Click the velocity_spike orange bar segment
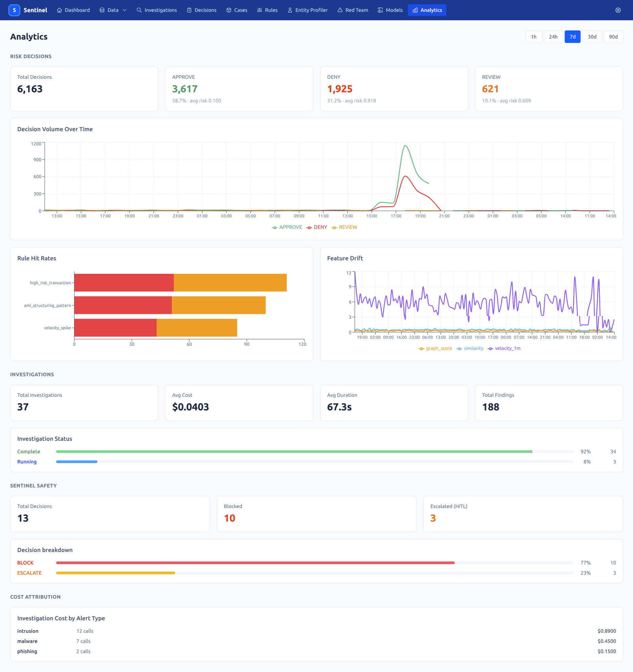The width and height of the screenshot is (633, 672). pyautogui.click(x=197, y=328)
